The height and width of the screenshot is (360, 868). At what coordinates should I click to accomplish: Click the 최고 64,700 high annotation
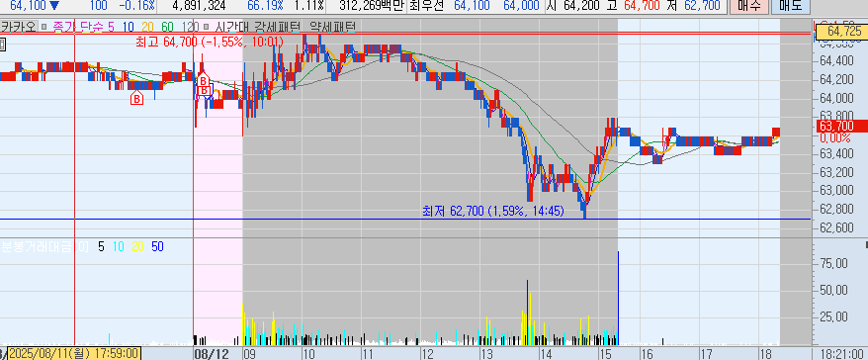tap(210, 43)
